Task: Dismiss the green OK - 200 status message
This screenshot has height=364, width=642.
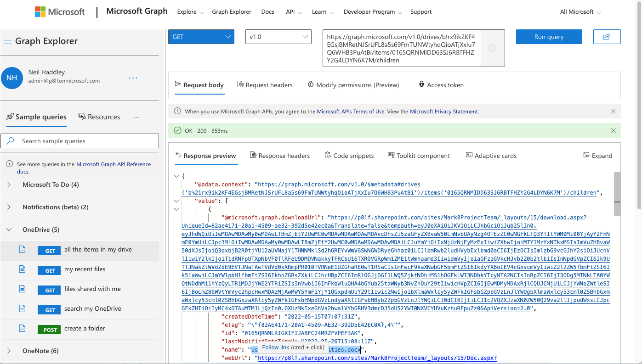Action: click(x=613, y=131)
